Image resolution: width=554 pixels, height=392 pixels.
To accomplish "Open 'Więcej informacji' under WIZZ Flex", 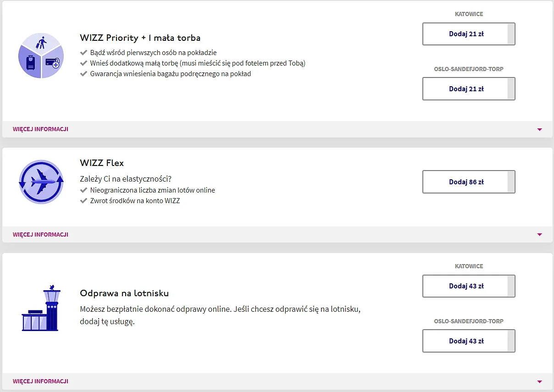I will click(x=40, y=235).
